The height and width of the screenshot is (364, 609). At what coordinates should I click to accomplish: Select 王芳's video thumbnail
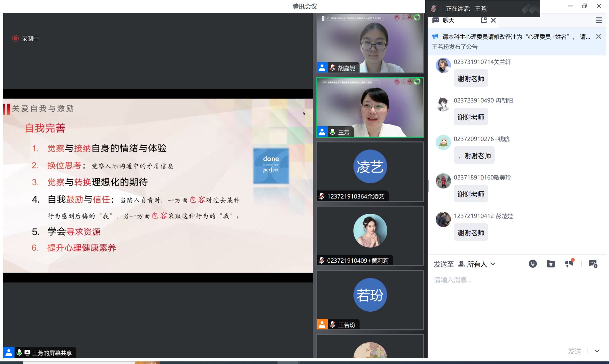pos(370,107)
